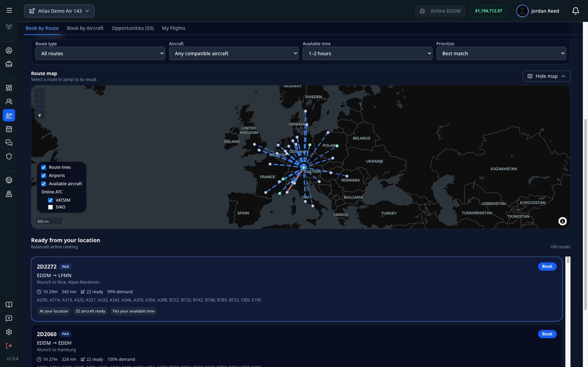Click the Jordan Reed user name
588x367 pixels.
tap(545, 11)
